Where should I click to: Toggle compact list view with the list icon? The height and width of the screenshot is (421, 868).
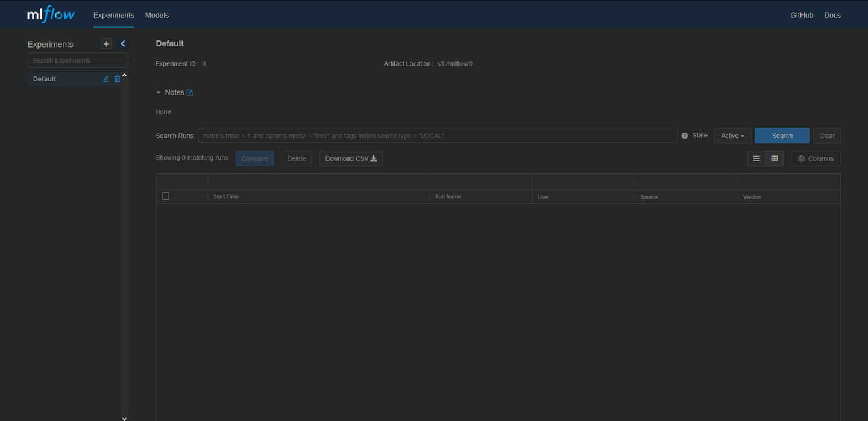coord(756,158)
